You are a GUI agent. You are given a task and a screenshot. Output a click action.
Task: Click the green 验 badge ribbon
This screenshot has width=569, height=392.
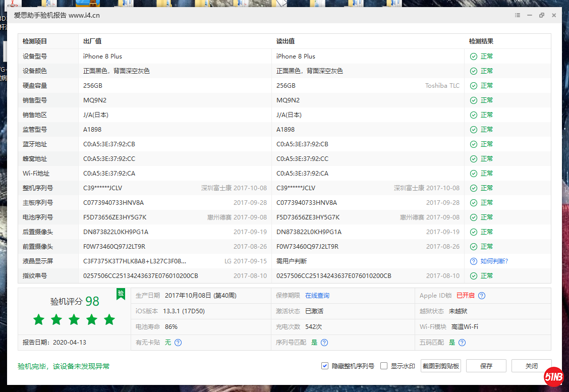121,294
